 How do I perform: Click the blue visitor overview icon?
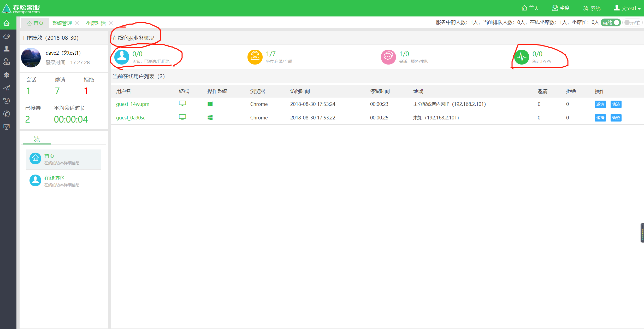tap(122, 57)
